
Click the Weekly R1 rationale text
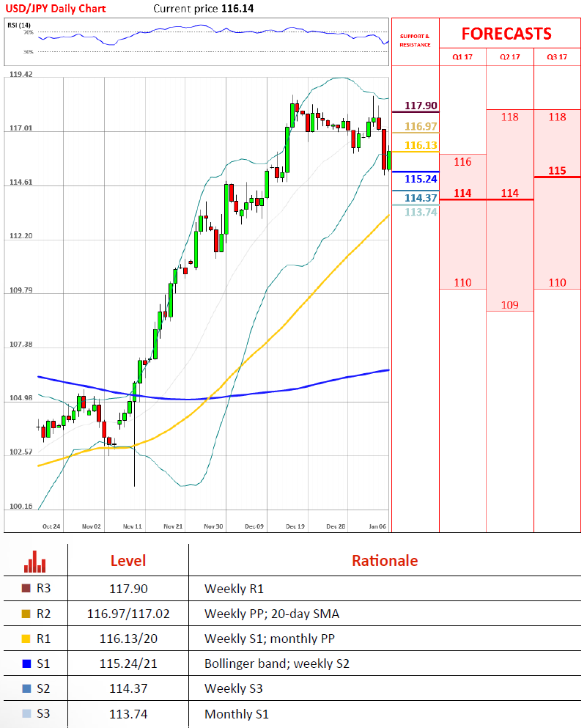click(x=234, y=589)
